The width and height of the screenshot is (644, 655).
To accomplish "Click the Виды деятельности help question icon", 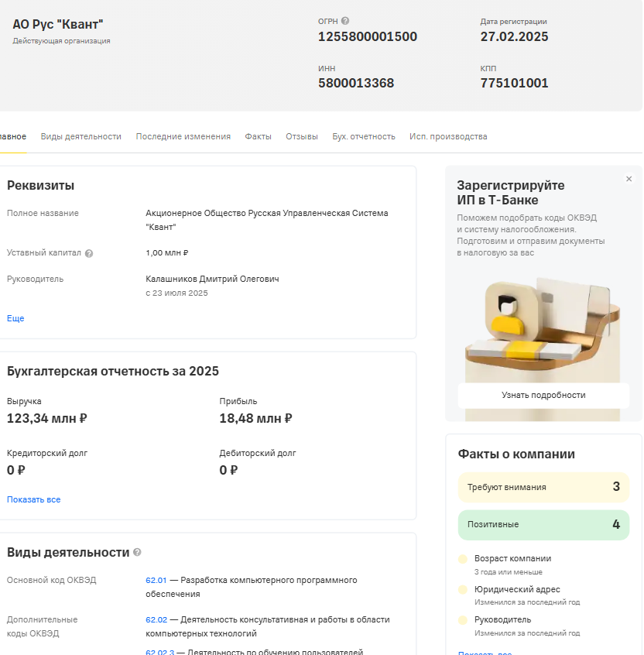I will 137,552.
